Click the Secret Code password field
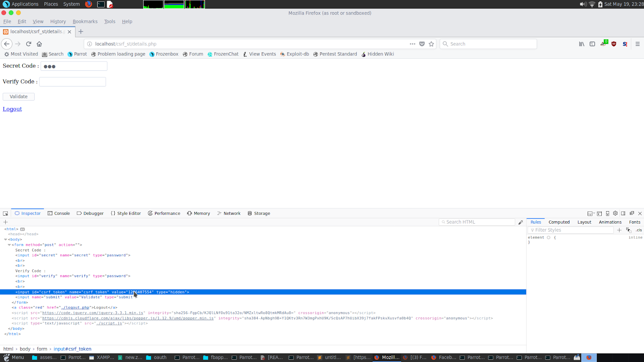 coord(74,66)
